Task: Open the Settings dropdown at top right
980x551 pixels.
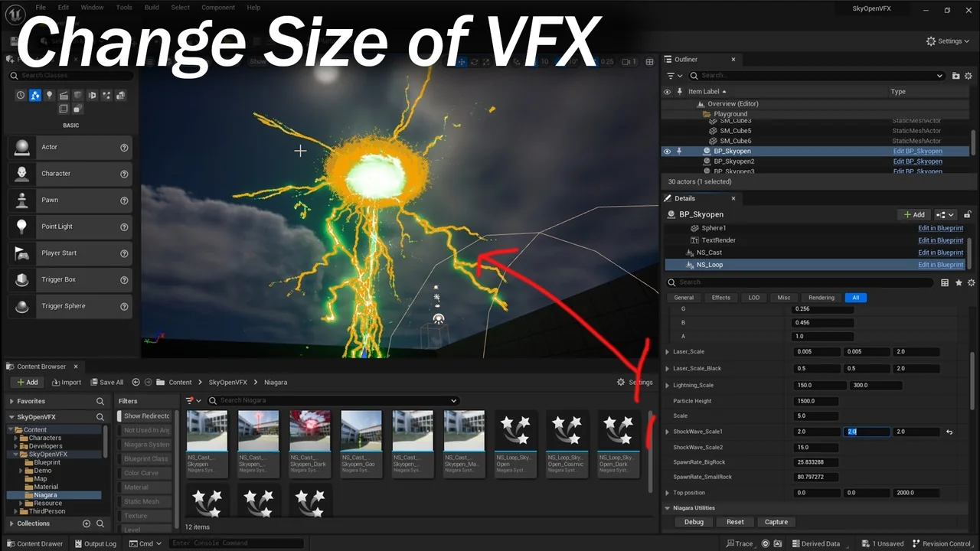Action: (943, 41)
